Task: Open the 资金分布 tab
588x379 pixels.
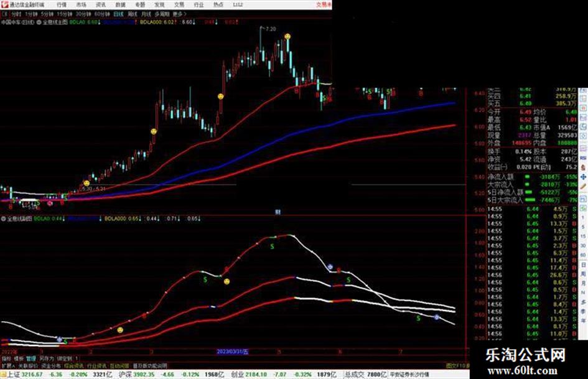Action: (50, 366)
